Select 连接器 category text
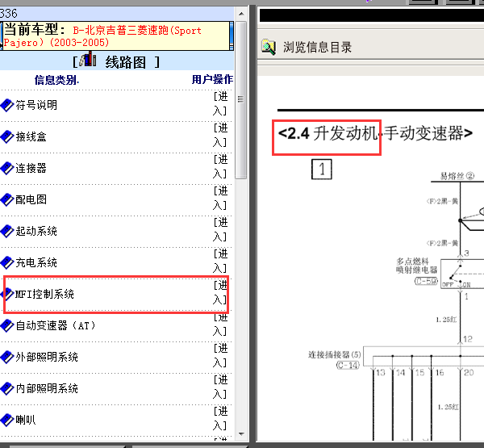 pyautogui.click(x=31, y=168)
